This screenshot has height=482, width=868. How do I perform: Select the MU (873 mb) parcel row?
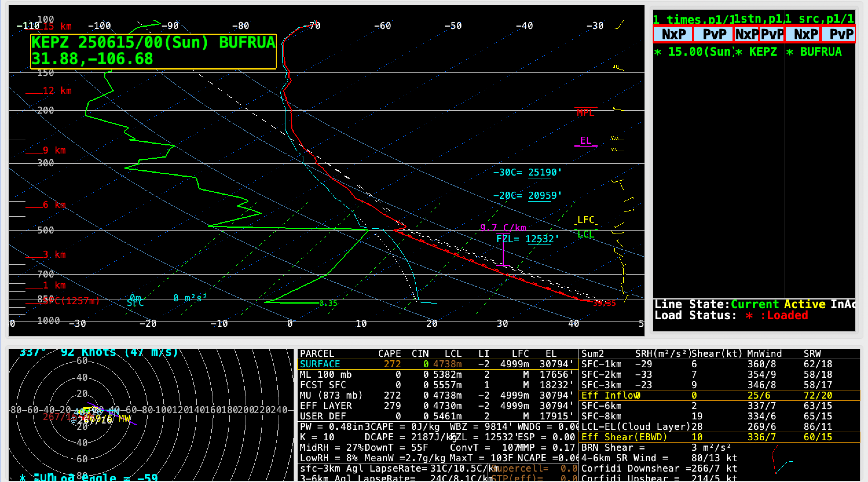click(x=438, y=395)
